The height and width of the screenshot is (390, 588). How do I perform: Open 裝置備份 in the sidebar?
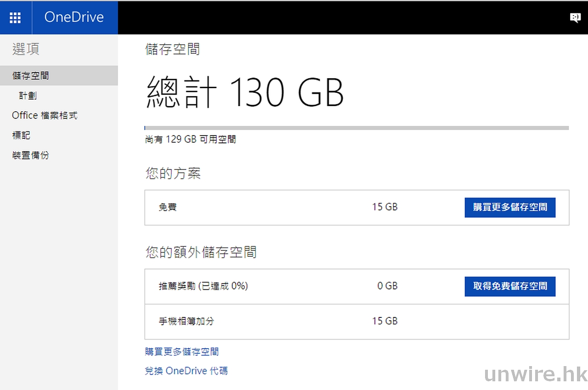click(30, 155)
